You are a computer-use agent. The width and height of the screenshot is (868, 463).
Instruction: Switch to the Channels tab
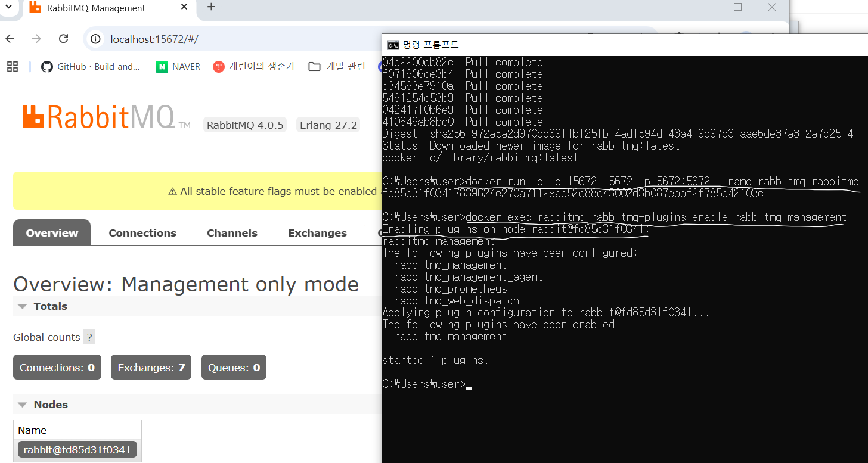coord(232,233)
